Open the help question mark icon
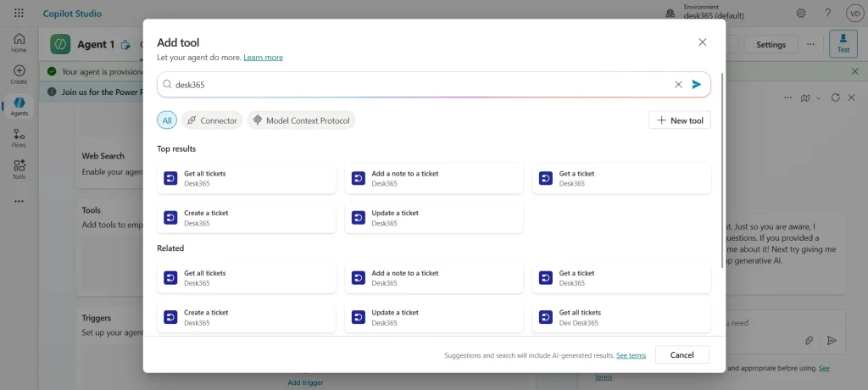The image size is (868, 390). pyautogui.click(x=828, y=14)
